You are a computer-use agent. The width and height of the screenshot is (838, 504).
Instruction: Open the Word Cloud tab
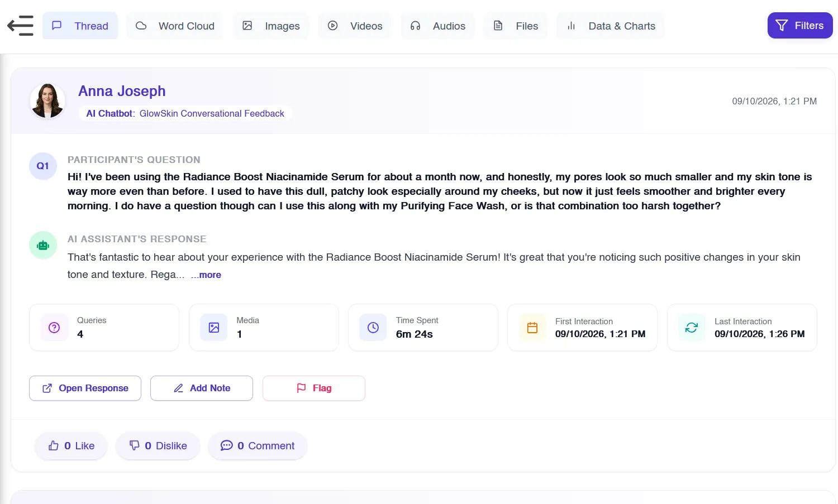click(175, 26)
